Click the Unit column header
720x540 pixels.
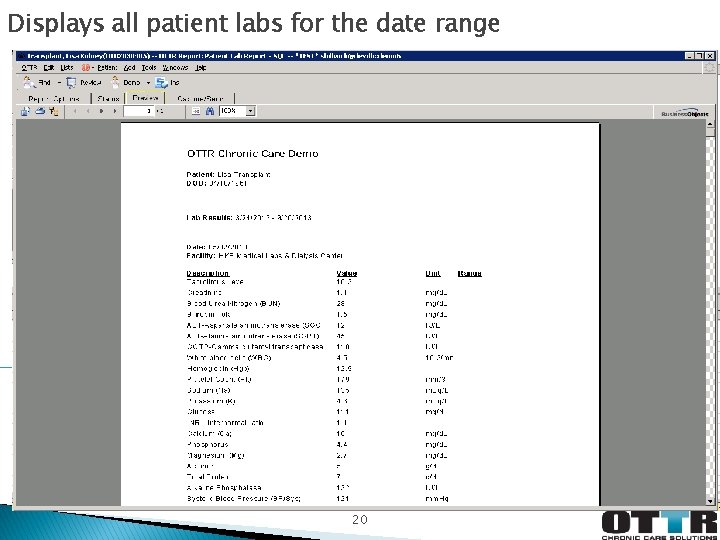click(x=433, y=273)
